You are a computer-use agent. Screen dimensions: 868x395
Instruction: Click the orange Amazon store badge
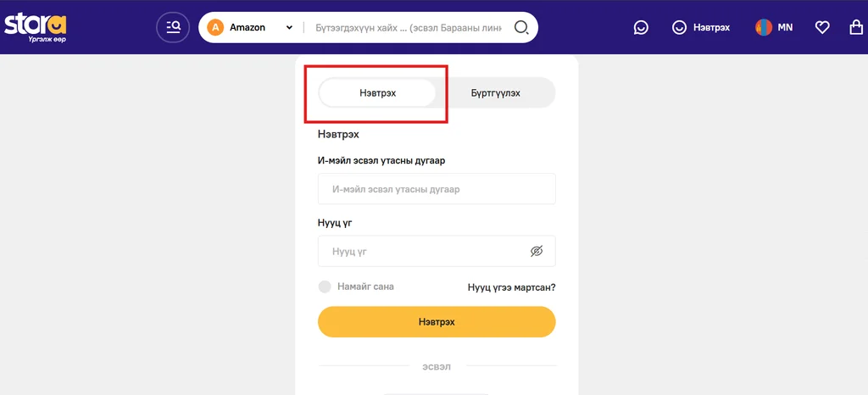click(x=215, y=27)
